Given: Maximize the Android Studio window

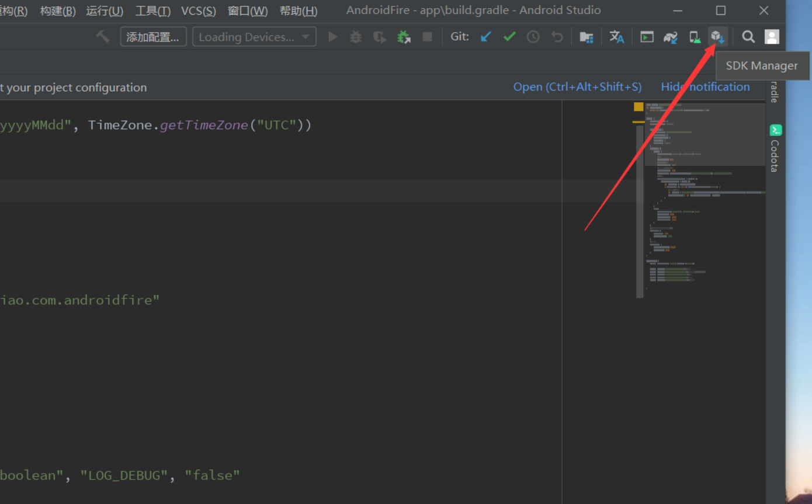Looking at the screenshot, I should tap(721, 11).
